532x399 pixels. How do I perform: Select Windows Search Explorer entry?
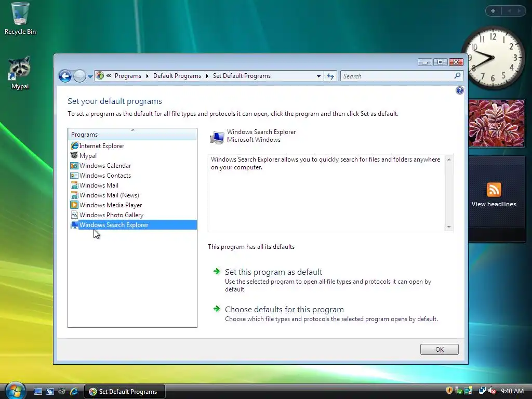[x=132, y=224]
